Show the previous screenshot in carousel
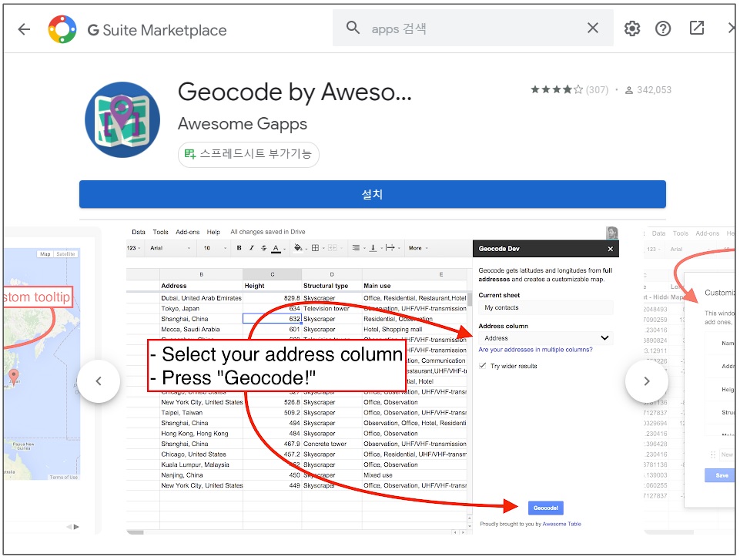Screen dimensions: 740x560 [99, 381]
